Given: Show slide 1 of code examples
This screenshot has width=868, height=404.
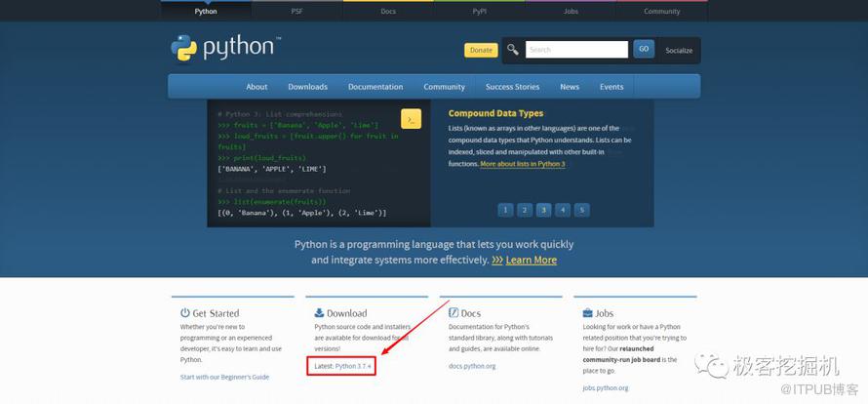Looking at the screenshot, I should [505, 210].
